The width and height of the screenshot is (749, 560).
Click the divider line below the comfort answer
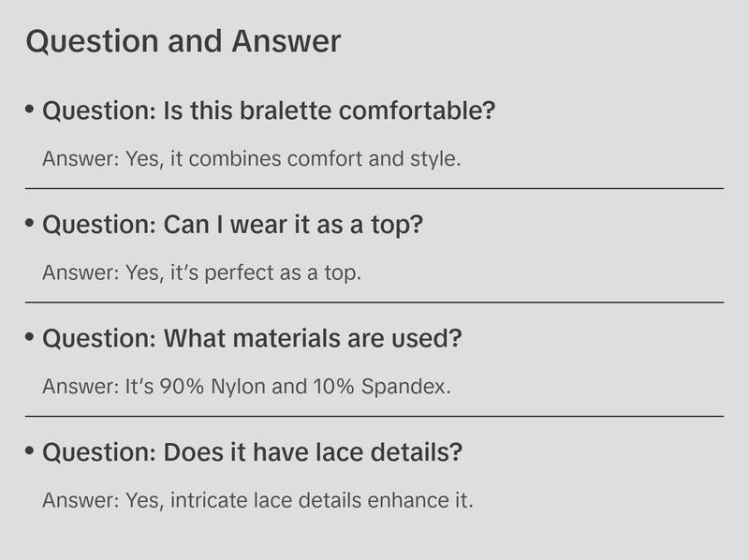374,188
